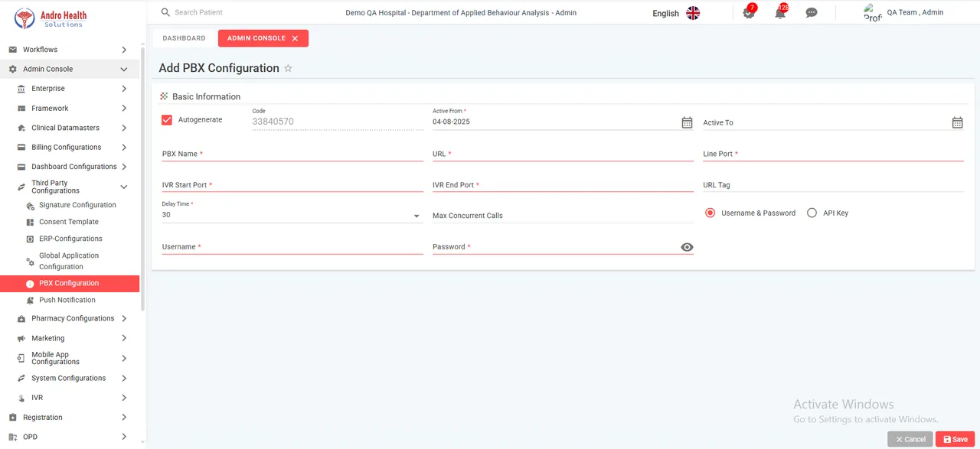Click the Admin Console gear icon
The image size is (980, 449).
(x=12, y=69)
